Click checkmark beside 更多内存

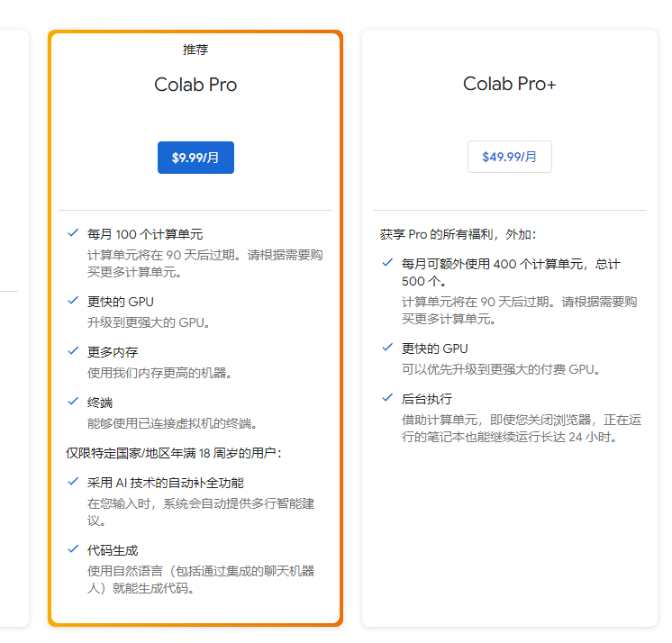coord(73,351)
